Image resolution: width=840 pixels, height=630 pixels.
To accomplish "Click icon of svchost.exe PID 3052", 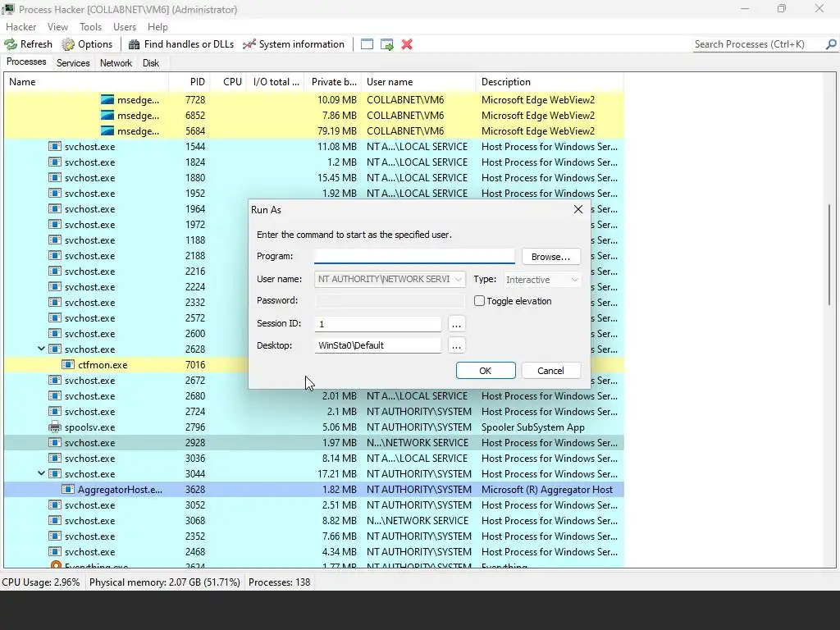I will point(55,504).
